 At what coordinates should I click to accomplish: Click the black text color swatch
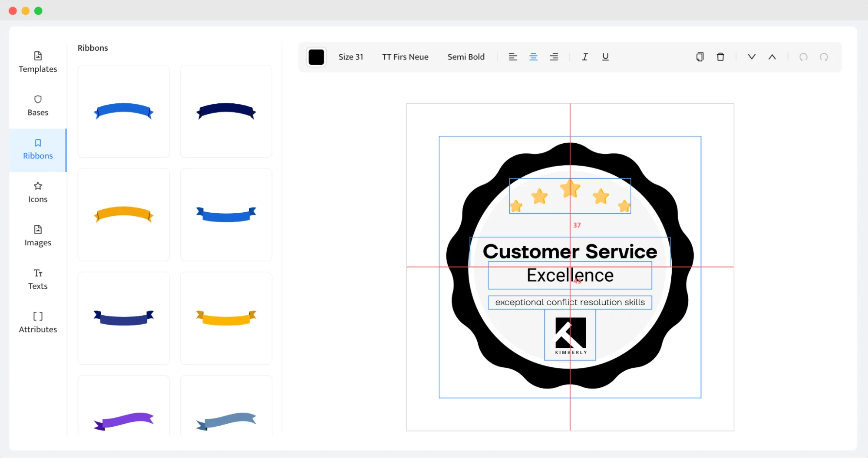coord(316,57)
